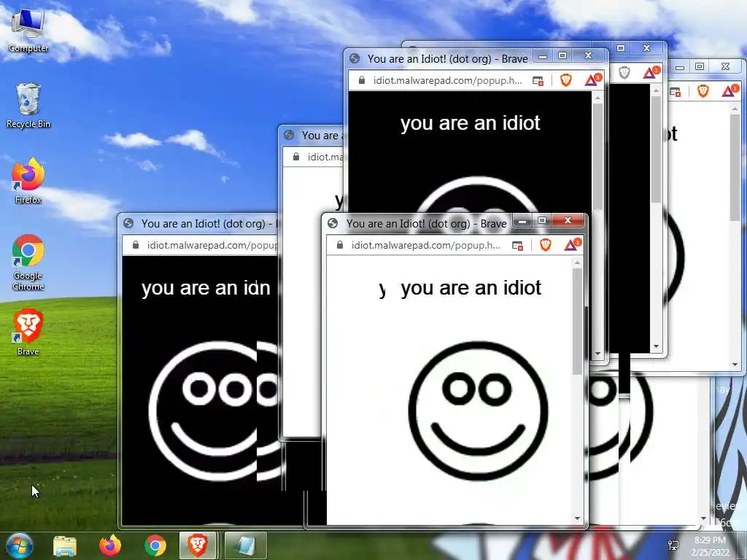Screen dimensions: 747x560
Task: Click the network icon in system tray
Action: pos(673,545)
